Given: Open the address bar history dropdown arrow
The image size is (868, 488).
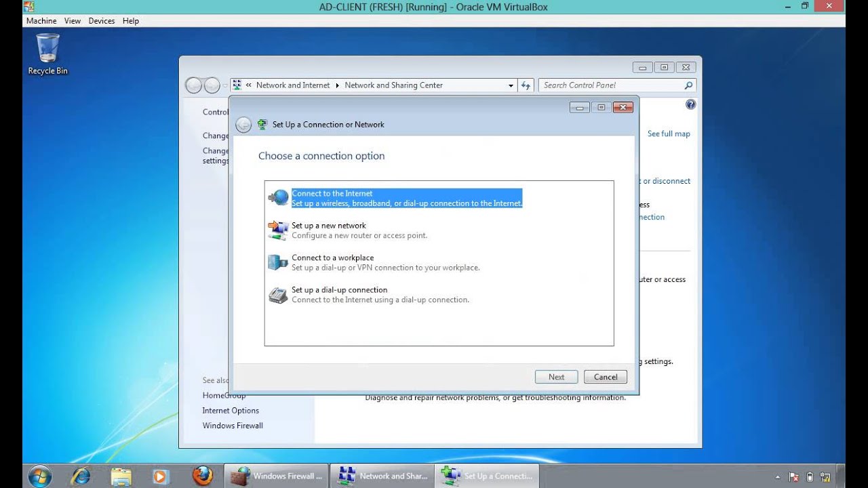Looking at the screenshot, I should (511, 85).
